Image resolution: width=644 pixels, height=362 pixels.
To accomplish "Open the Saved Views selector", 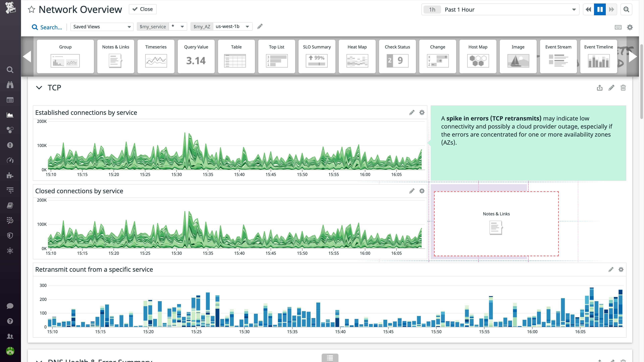I will click(x=101, y=27).
